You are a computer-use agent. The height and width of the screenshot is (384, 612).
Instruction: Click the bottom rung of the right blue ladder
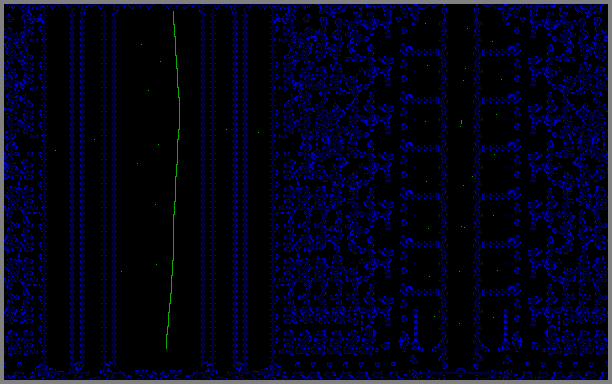pos(499,291)
